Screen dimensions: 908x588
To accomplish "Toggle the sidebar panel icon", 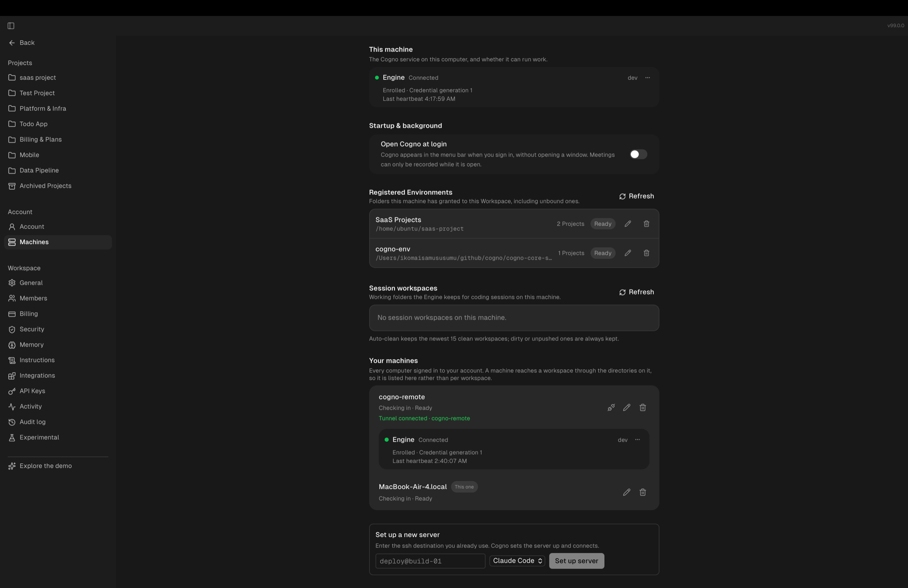I will [11, 26].
